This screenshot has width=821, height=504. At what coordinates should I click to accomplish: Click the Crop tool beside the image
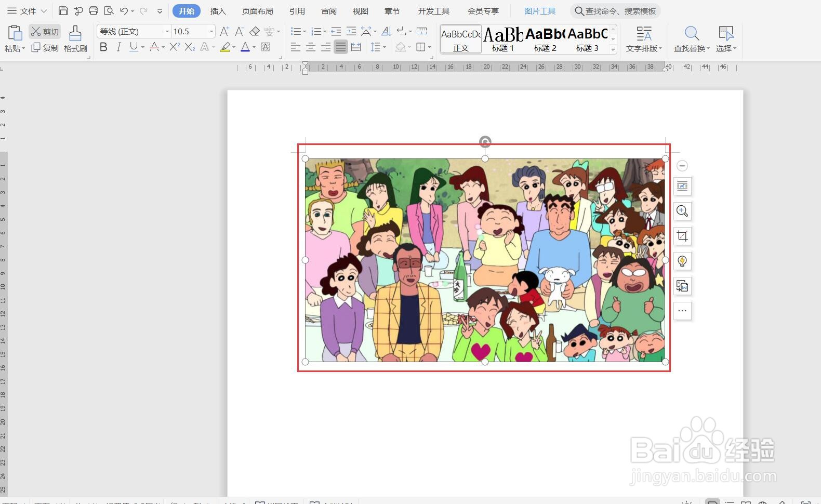tap(682, 236)
